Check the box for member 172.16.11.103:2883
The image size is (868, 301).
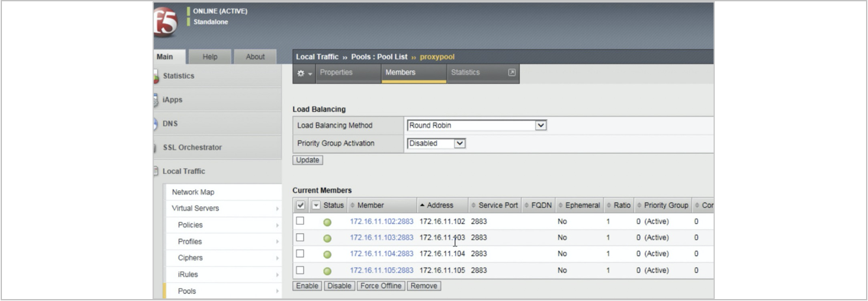point(300,237)
